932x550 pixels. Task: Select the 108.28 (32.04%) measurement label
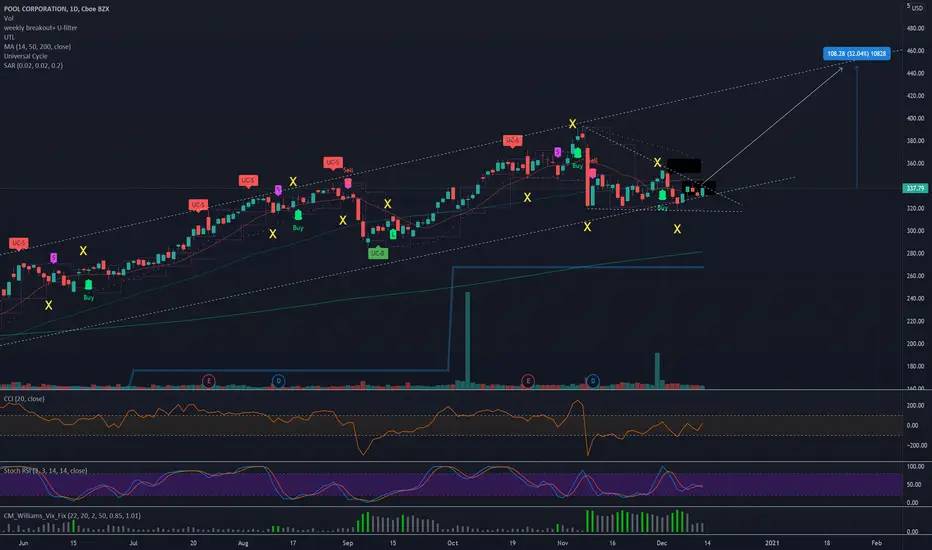pyautogui.click(x=857, y=54)
